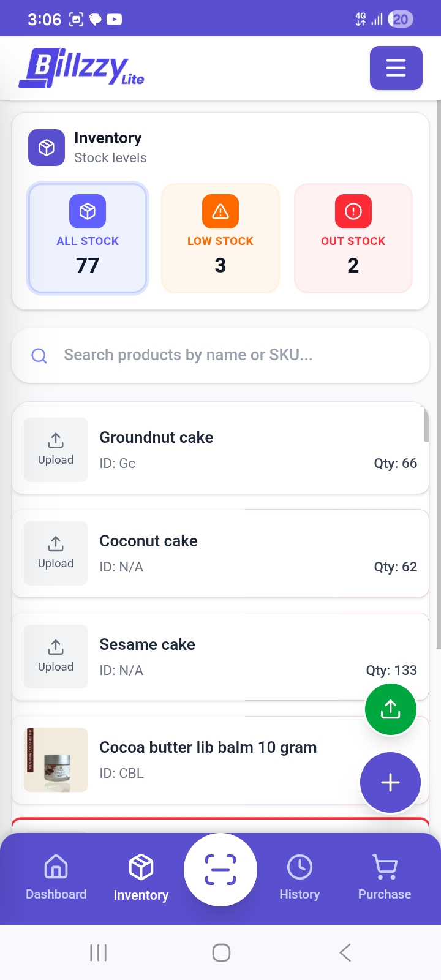441x980 pixels.
Task: Select the LOW STOCK filter card
Action: click(x=221, y=238)
